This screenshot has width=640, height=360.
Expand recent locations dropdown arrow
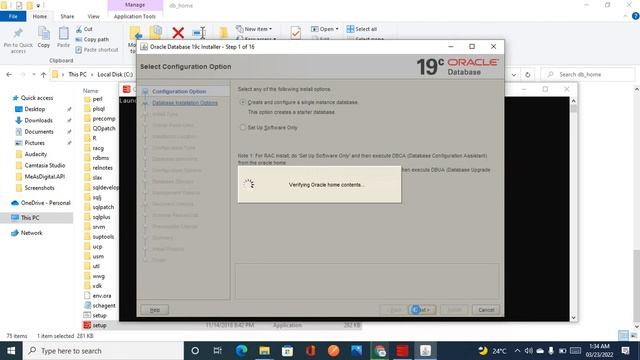[33, 75]
